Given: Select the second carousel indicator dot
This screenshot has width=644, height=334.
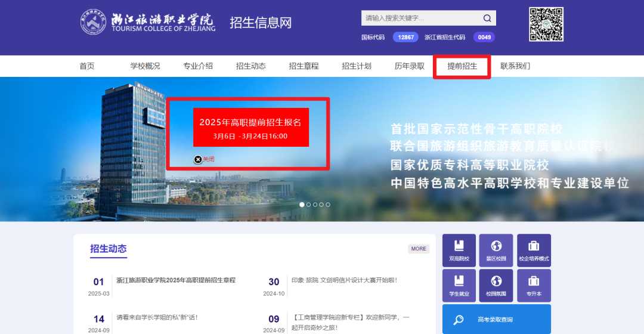Looking at the screenshot, I should coord(308,205).
